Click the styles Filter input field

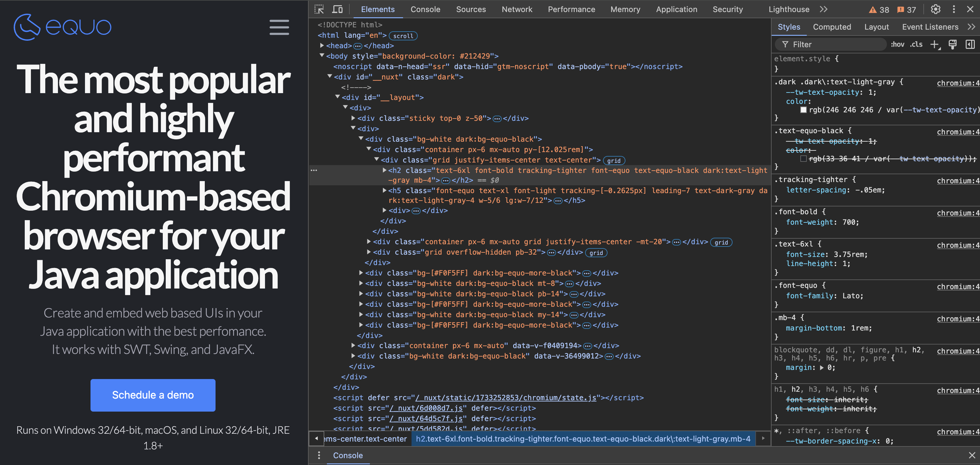click(829, 44)
